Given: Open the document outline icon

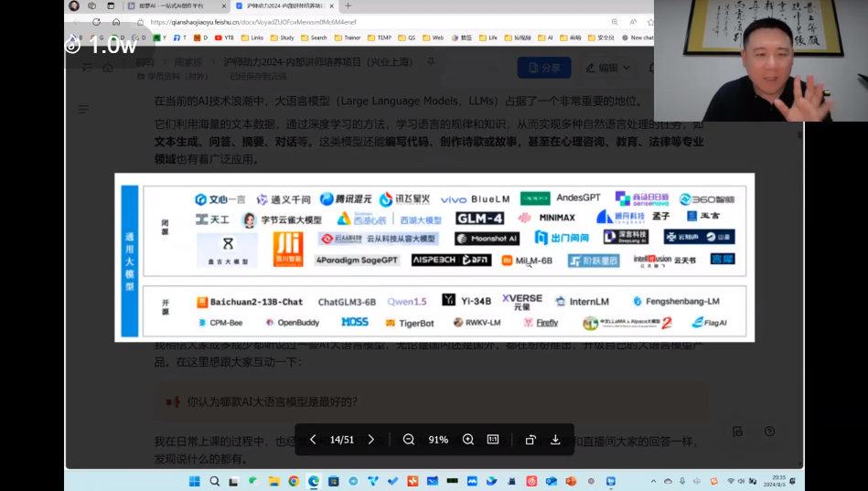Looking at the screenshot, I should pyautogui.click(x=83, y=109).
